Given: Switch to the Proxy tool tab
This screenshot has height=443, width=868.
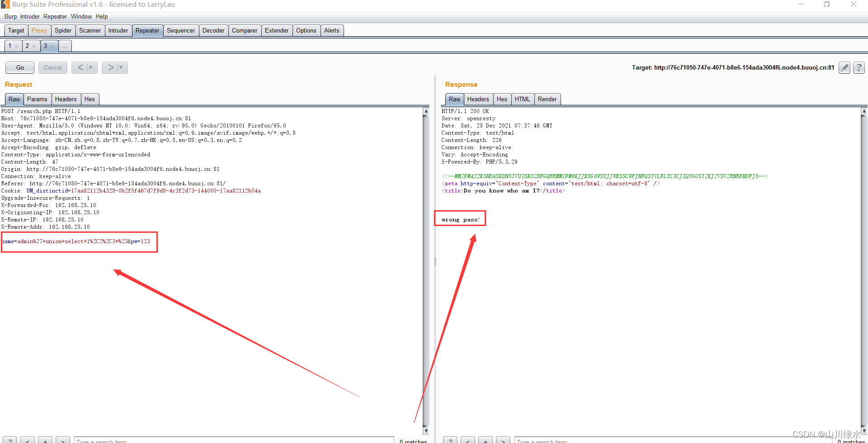Looking at the screenshot, I should pyautogui.click(x=39, y=30).
